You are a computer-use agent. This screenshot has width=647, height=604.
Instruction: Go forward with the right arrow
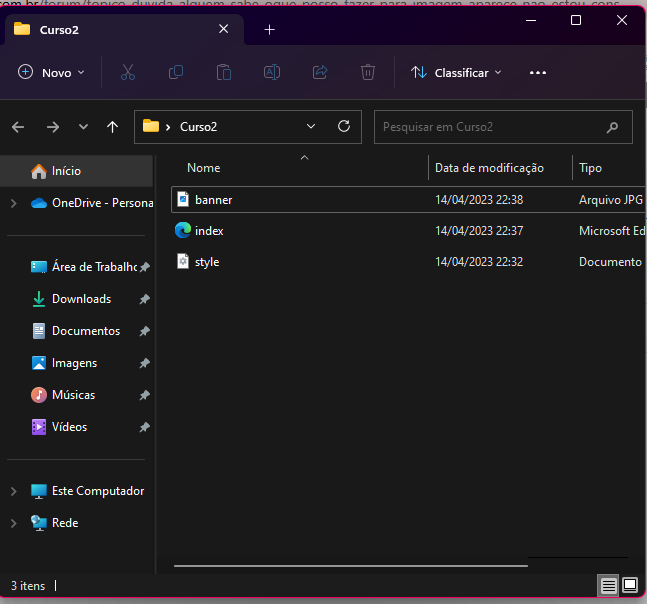click(53, 127)
